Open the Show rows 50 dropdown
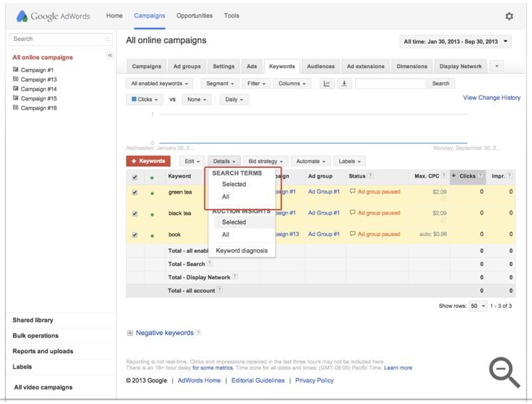The height and width of the screenshot is (404, 532). [478, 306]
